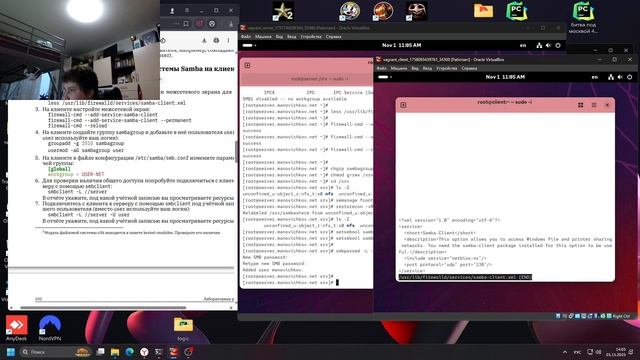Viewport: 640px width, 360px height.
Task: Launch the PyCharm shortcut next to the folder
Action: pos(516,11)
